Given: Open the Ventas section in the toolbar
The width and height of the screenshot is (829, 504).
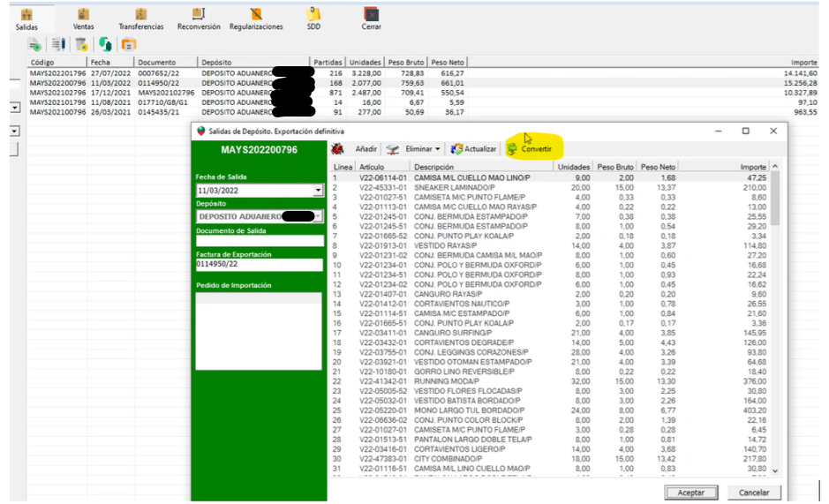Looking at the screenshot, I should tap(83, 19).
